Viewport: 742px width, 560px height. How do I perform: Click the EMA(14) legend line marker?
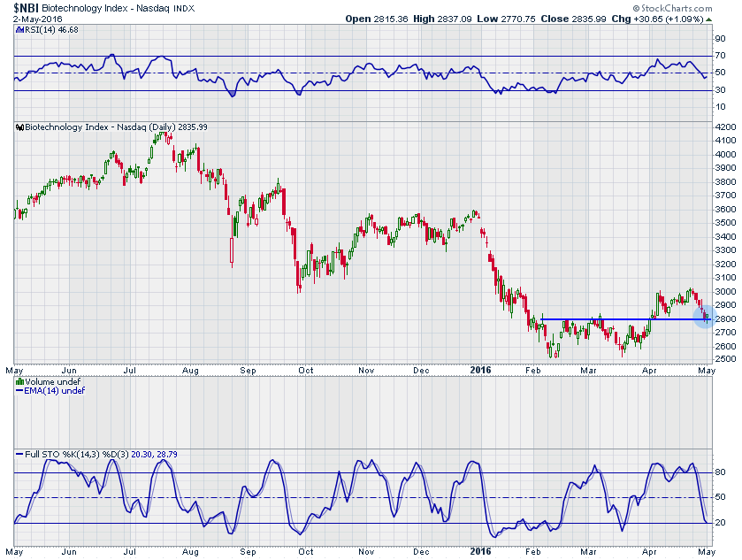[x=19, y=390]
